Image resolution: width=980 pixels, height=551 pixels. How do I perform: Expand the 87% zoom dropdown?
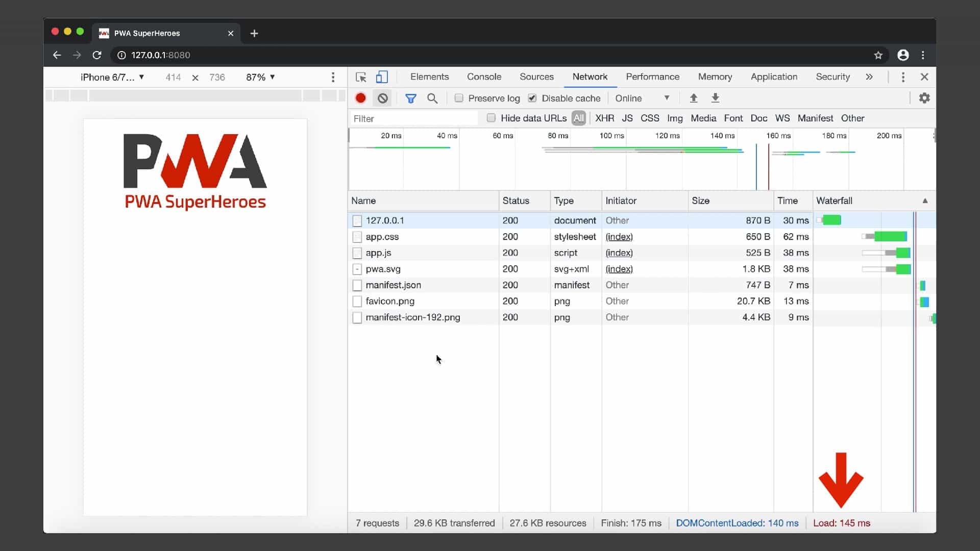click(260, 77)
